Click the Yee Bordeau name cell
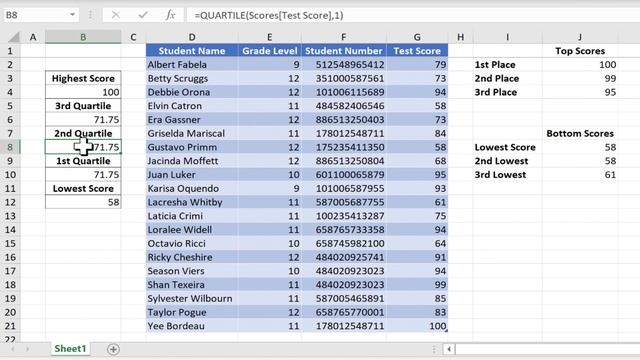The image size is (640, 360). (x=191, y=326)
